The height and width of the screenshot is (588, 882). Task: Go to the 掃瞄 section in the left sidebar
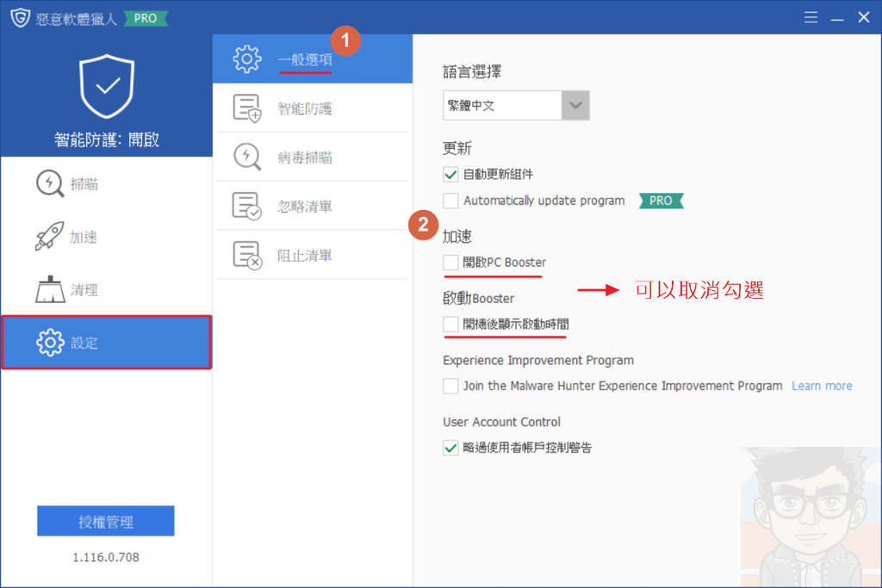(x=107, y=184)
